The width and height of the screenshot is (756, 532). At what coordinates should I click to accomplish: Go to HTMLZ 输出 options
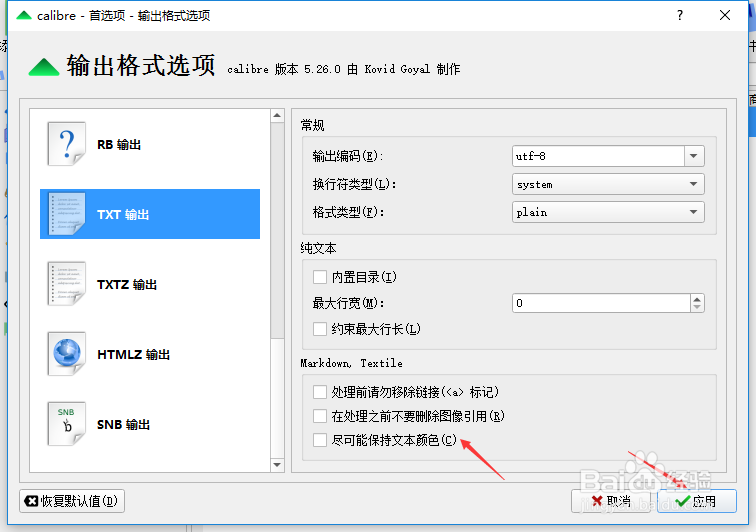click(x=150, y=354)
